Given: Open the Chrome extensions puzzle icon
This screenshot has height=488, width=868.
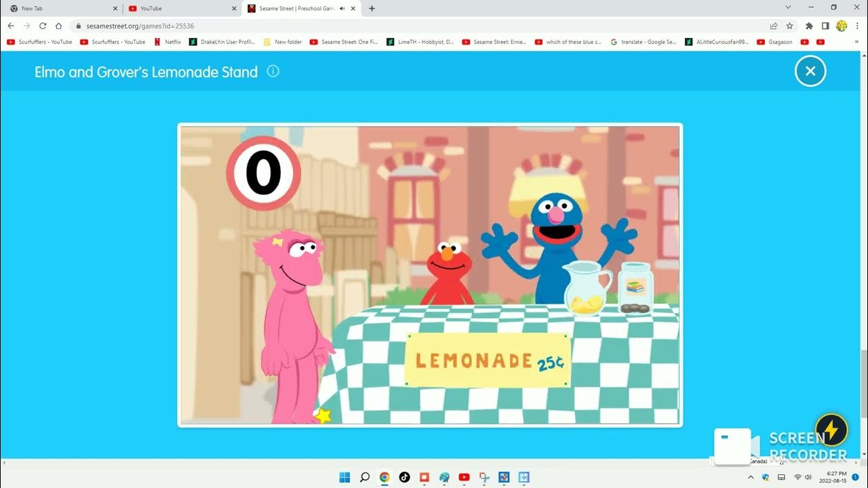Looking at the screenshot, I should pos(809,26).
